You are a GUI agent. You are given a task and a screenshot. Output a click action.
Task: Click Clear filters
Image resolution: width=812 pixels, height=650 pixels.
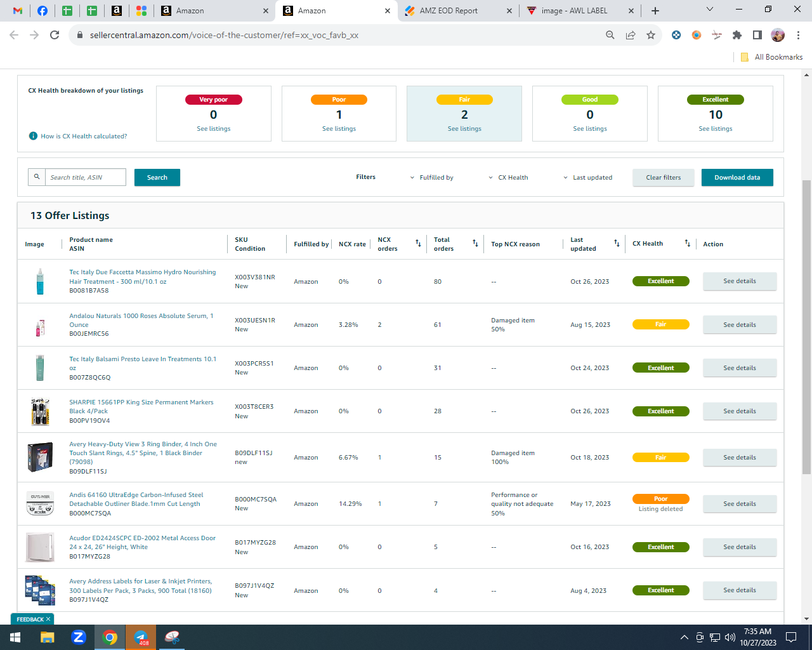click(x=664, y=178)
